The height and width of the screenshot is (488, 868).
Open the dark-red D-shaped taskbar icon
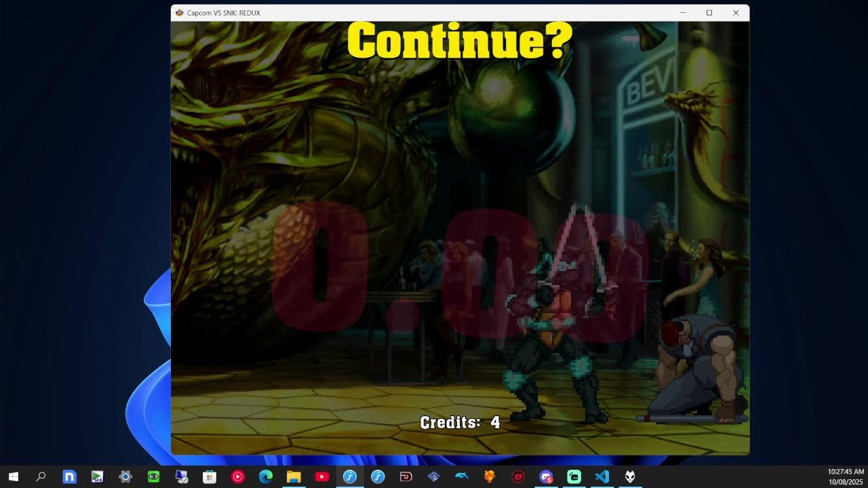(406, 476)
